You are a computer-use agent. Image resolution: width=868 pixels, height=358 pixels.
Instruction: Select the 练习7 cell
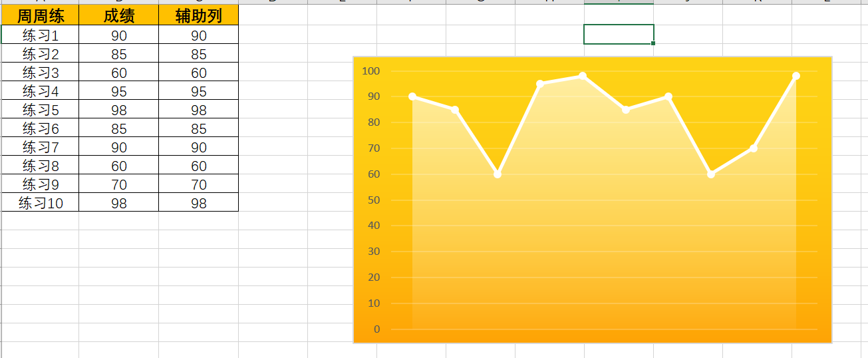coord(40,146)
